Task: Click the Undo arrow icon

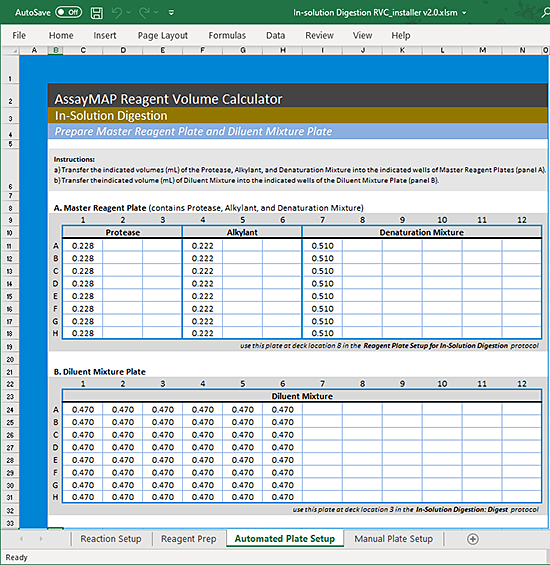Action: coord(116,13)
